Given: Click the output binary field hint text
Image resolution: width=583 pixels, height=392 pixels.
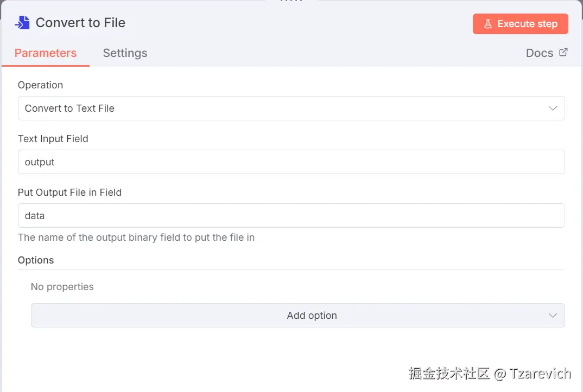Looking at the screenshot, I should [136, 237].
